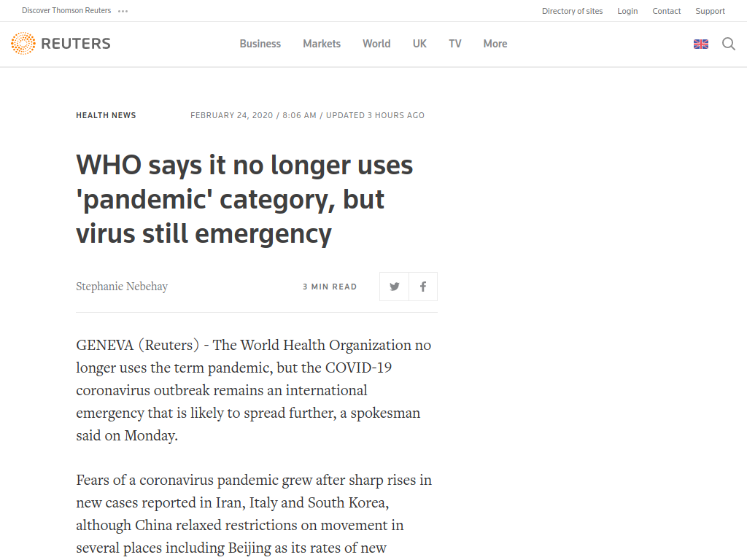Screen dimensions: 747x560
Task: Open the search magnifier icon
Action: coord(729,44)
